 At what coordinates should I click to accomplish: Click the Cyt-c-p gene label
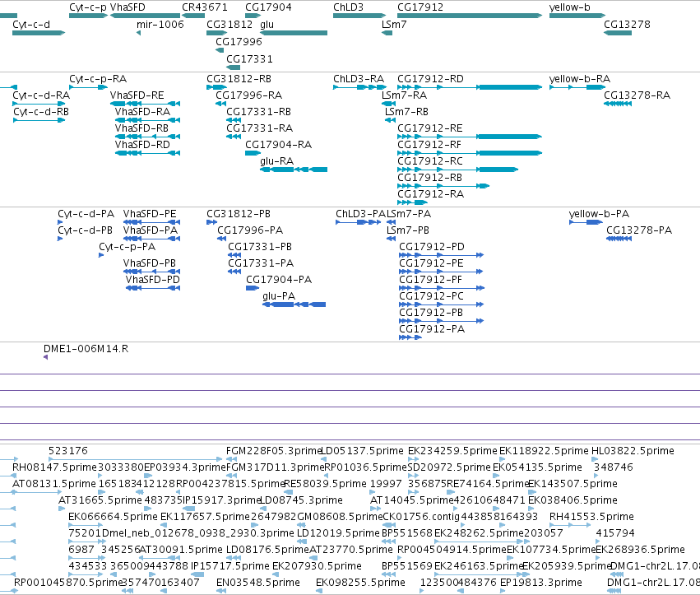click(88, 7)
